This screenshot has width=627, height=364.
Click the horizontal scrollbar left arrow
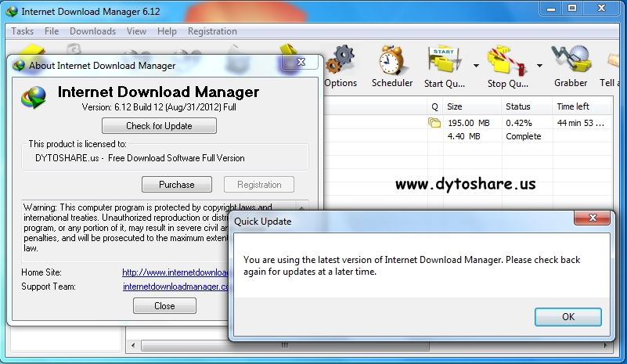(133, 345)
